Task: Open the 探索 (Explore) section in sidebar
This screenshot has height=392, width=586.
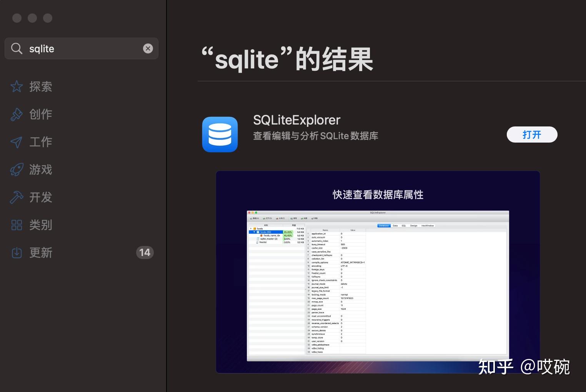Action: 41,86
